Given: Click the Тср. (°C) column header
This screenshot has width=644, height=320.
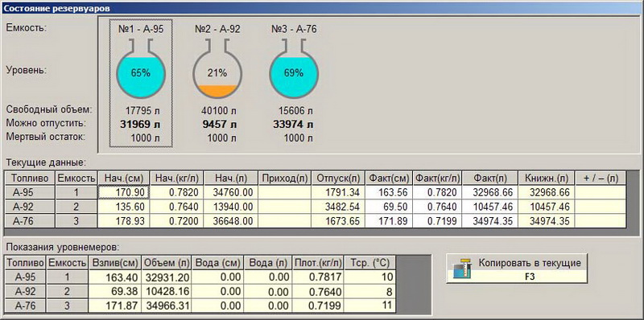Looking at the screenshot, I should coord(370,263).
